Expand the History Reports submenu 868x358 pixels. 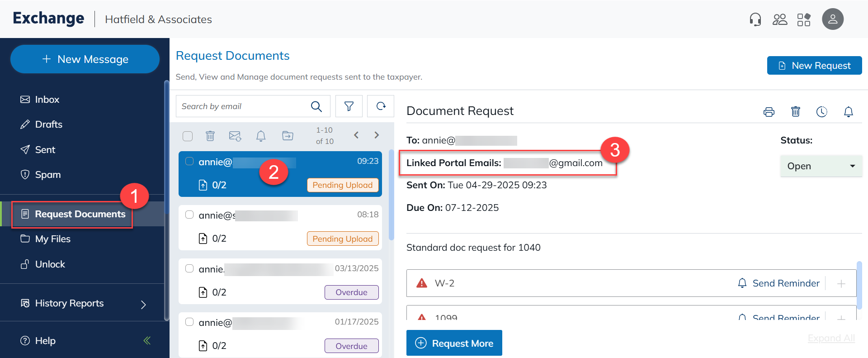click(x=143, y=305)
